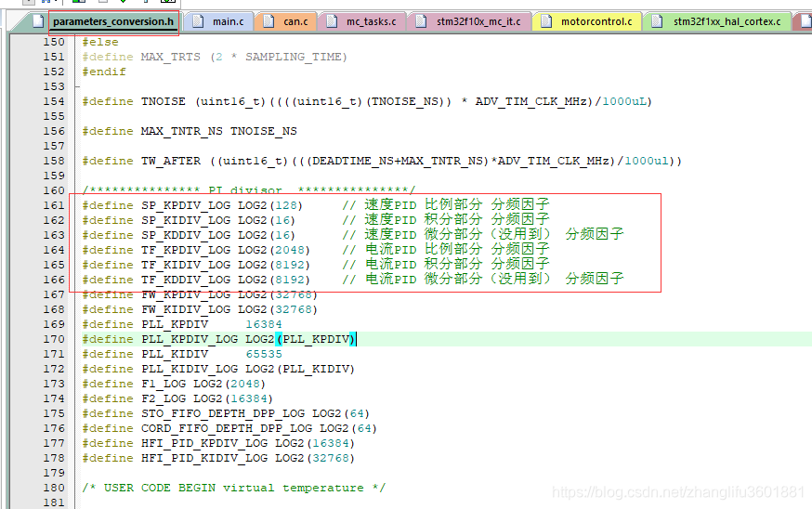Click the "USER CODE BEGIN virtual temperature" comment
This screenshot has width=812, height=509.
coord(234,488)
